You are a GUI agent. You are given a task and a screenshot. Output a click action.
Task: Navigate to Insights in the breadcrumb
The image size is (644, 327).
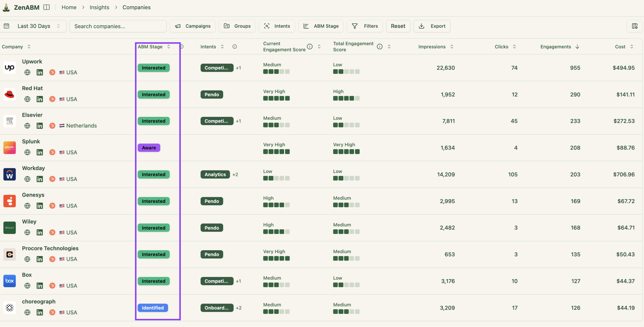click(x=99, y=7)
